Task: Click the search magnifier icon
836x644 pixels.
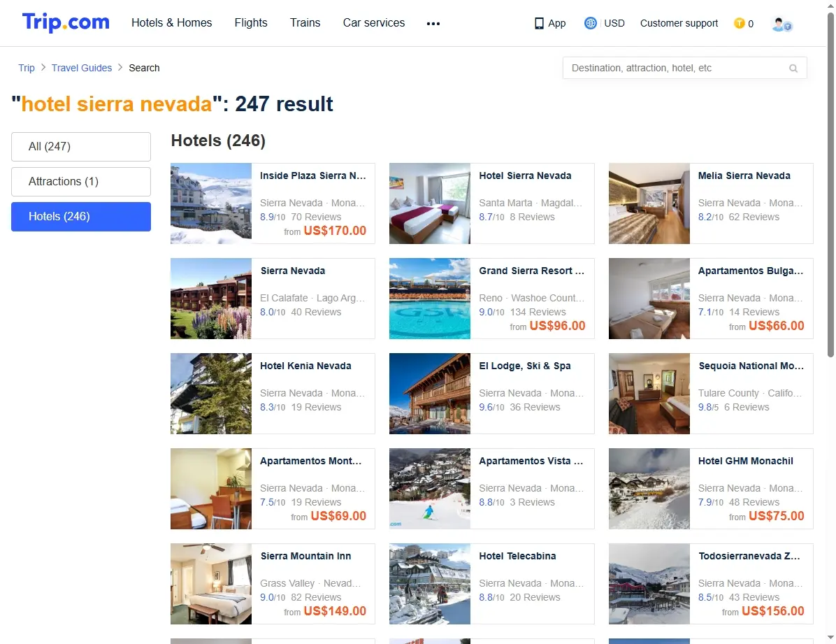Action: [793, 69]
